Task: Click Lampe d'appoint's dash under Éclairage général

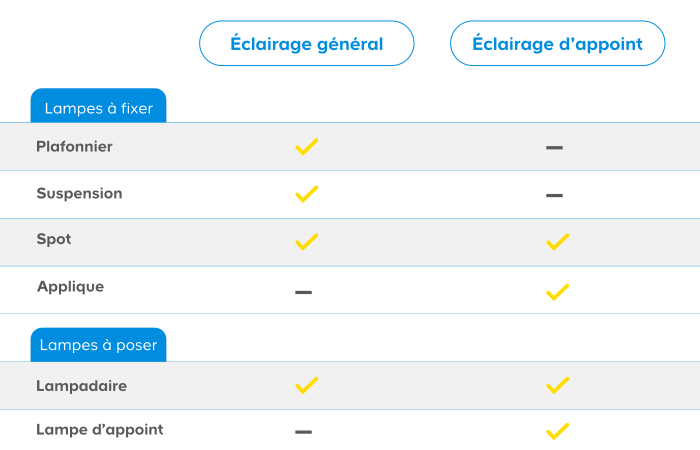Action: 304,432
